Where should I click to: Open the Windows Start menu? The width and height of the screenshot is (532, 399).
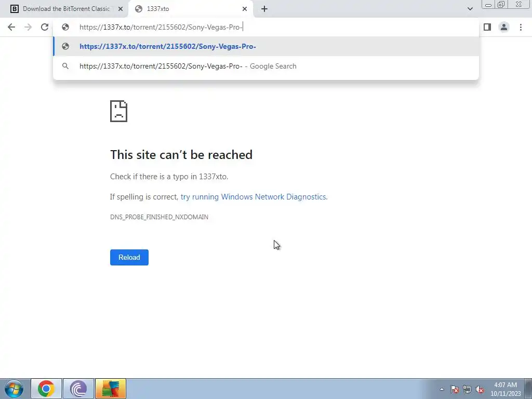click(x=14, y=389)
